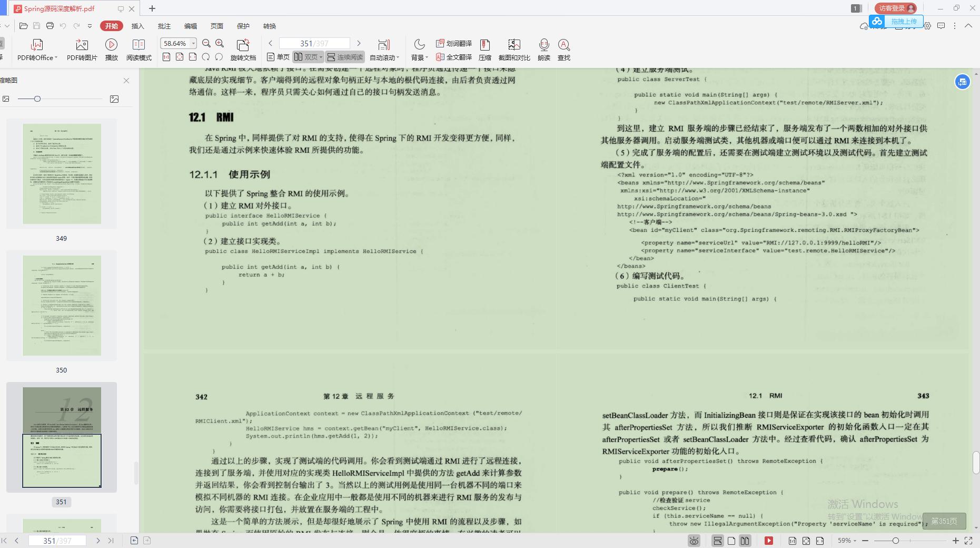The height and width of the screenshot is (548, 980).
Task: Select the 批注 annotation tab
Action: tap(164, 26)
